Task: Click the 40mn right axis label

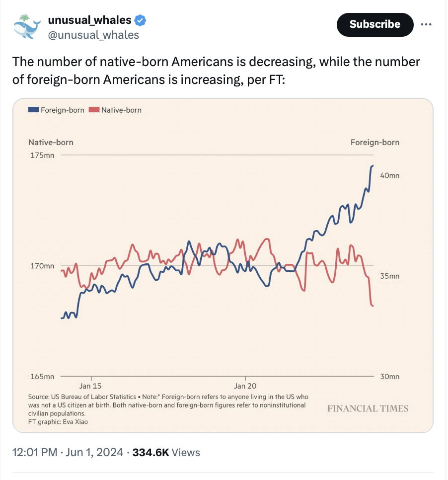Action: coord(390,175)
